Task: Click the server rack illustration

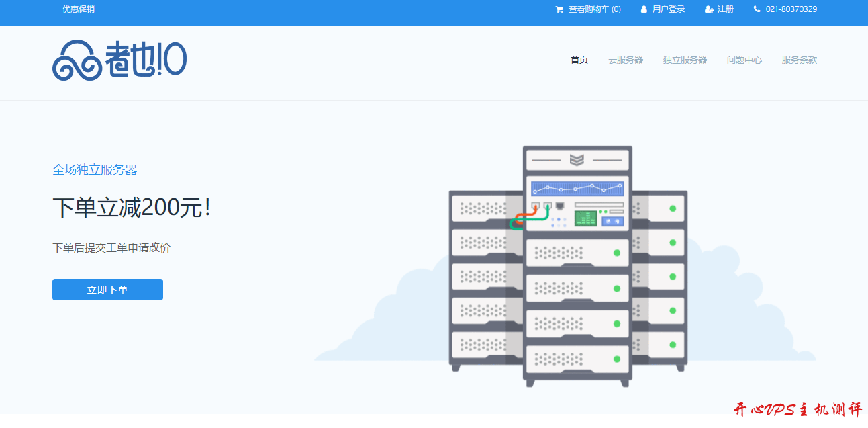Action: coord(576,267)
